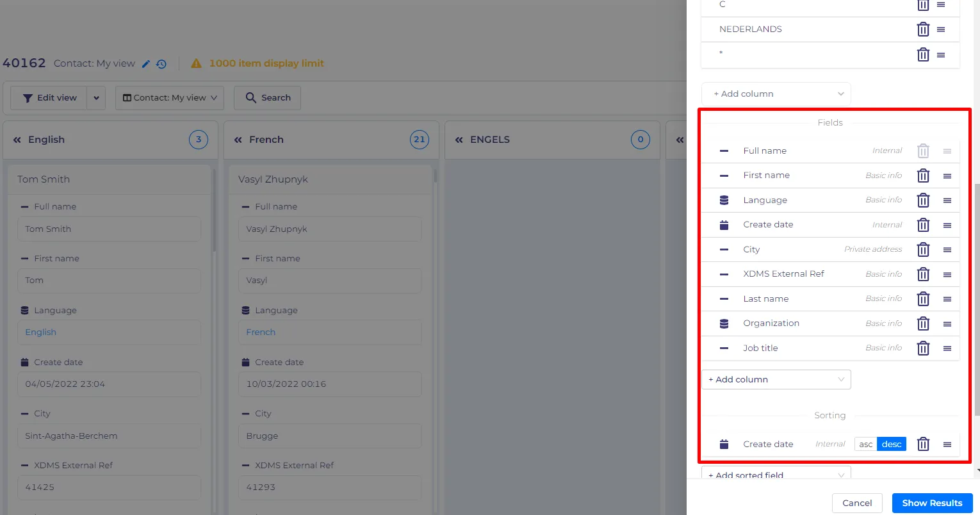The width and height of the screenshot is (980, 515).
Task: Click the French column count badge 21
Action: click(420, 140)
